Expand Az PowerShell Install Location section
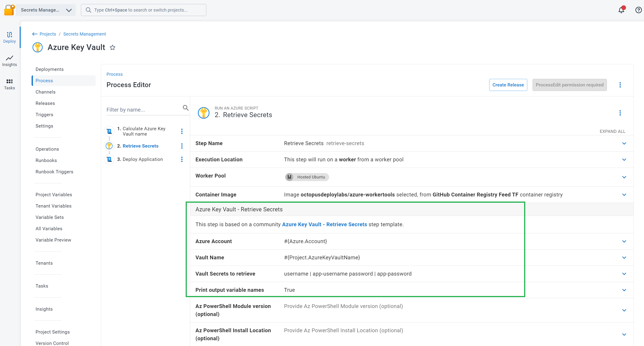The height and width of the screenshot is (346, 644). click(x=624, y=334)
